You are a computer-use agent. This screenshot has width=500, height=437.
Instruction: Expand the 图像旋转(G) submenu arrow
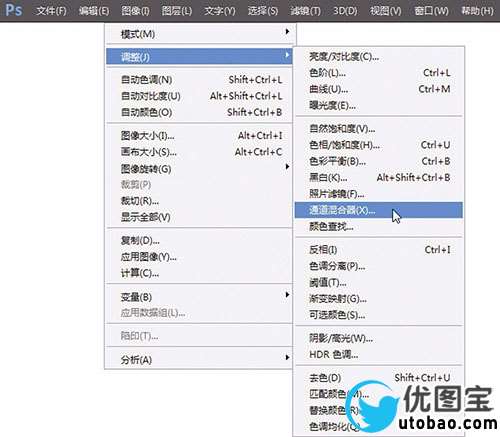287,167
